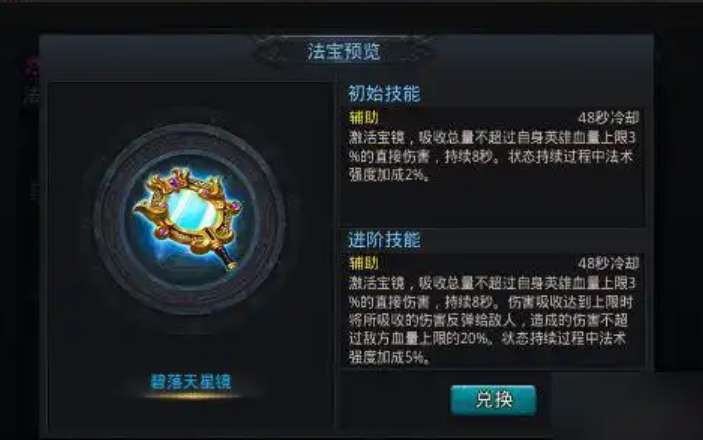This screenshot has width=703, height=440.
Task: Click the 辅助 tag under 进阶技能
Action: click(x=364, y=263)
